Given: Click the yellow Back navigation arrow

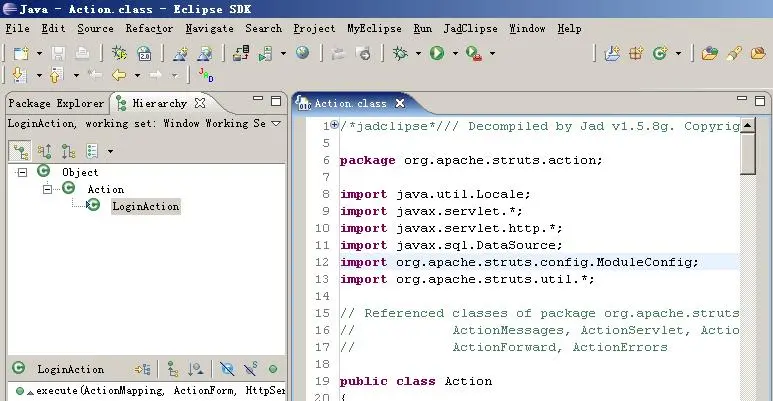Looking at the screenshot, I should pyautogui.click(x=119, y=75).
